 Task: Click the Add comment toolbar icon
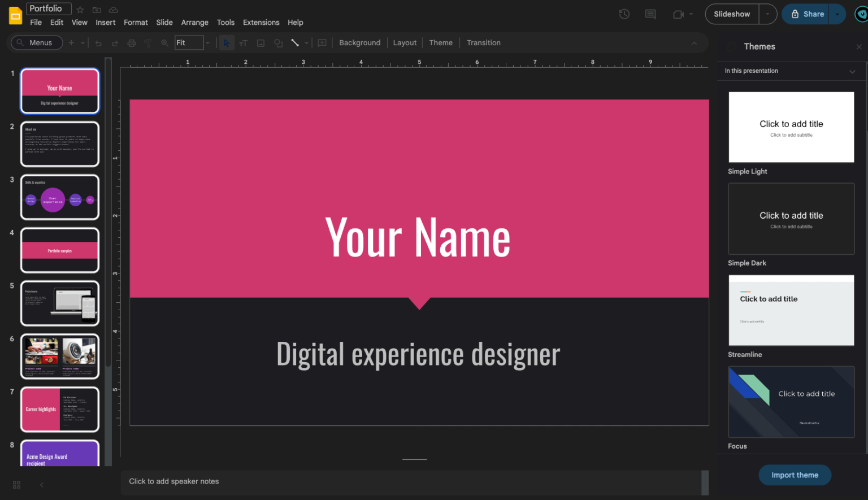pyautogui.click(x=322, y=42)
